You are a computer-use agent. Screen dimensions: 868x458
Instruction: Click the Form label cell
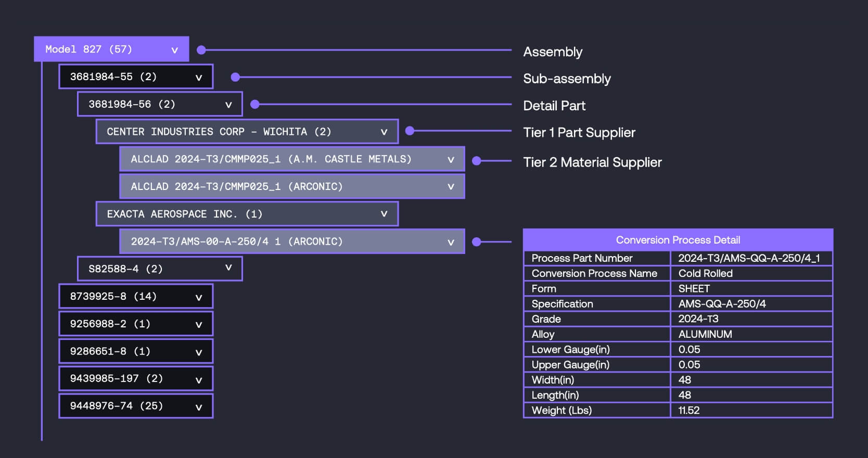tap(597, 288)
